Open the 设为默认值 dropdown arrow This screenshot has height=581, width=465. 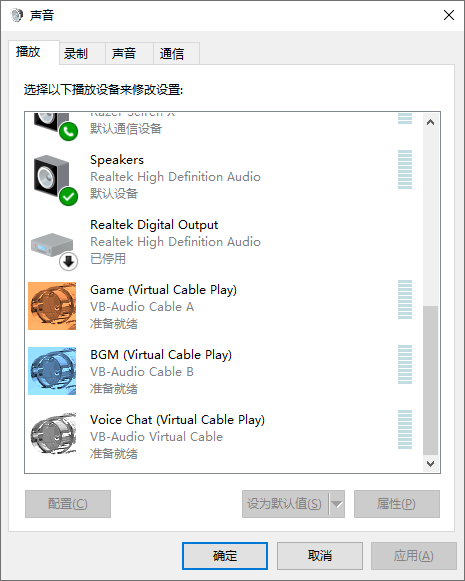pos(337,504)
